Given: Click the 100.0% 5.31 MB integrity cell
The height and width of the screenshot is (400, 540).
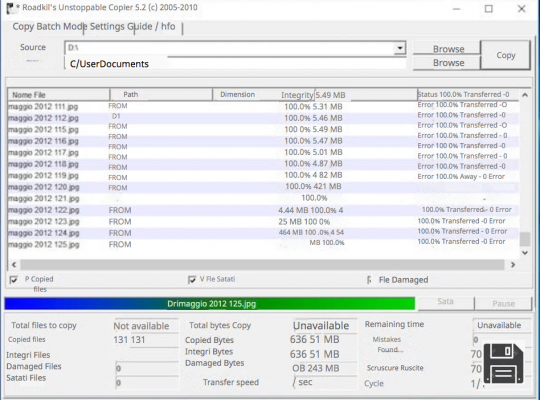Looking at the screenshot, I should tap(313, 106).
